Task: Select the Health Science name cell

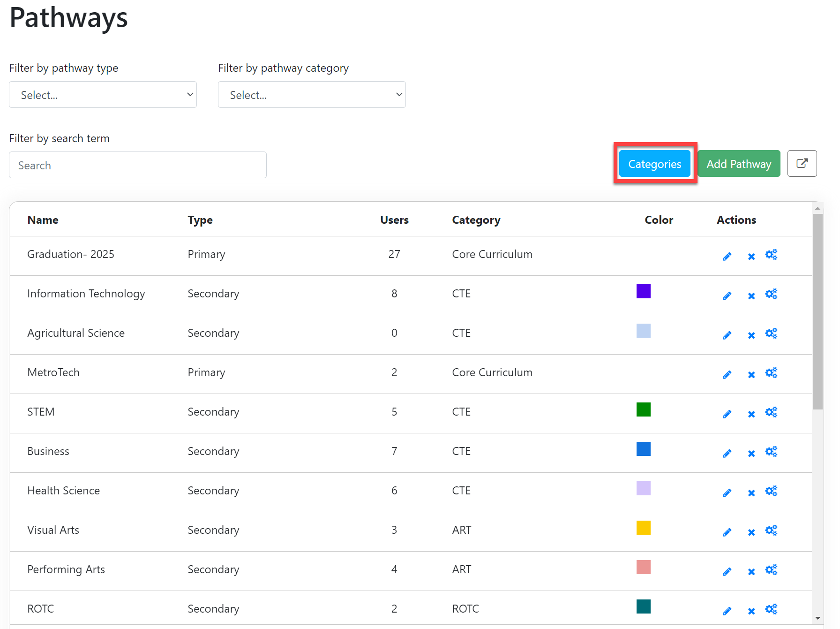Action: [x=64, y=491]
